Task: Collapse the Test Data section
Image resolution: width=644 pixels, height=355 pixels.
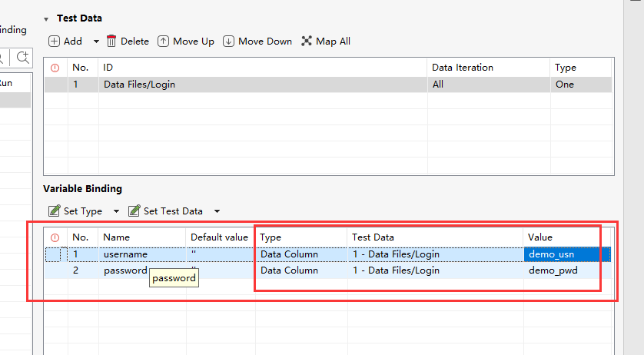Action: tap(46, 18)
